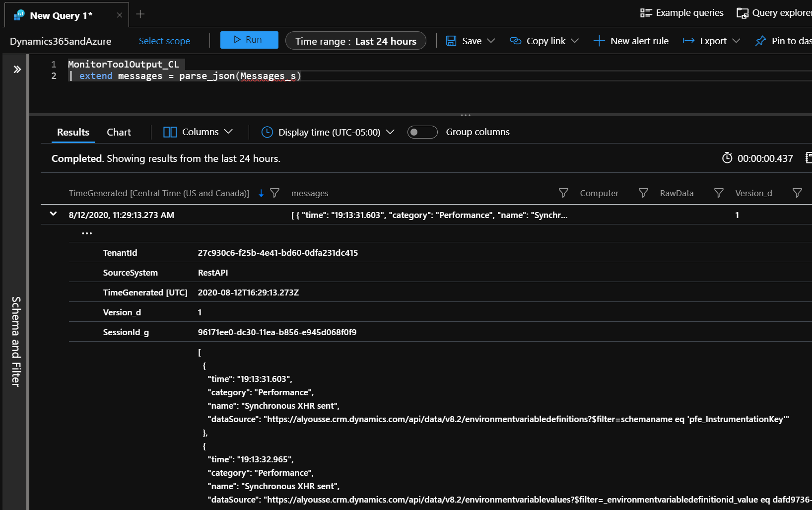This screenshot has width=812, height=510.
Task: Add a new query tab
Action: point(140,14)
